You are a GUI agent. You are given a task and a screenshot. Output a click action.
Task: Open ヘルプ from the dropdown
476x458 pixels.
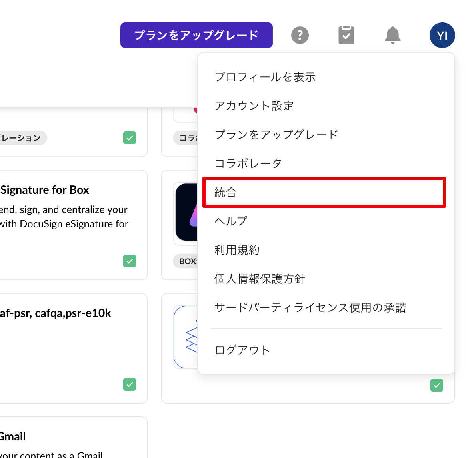231,221
